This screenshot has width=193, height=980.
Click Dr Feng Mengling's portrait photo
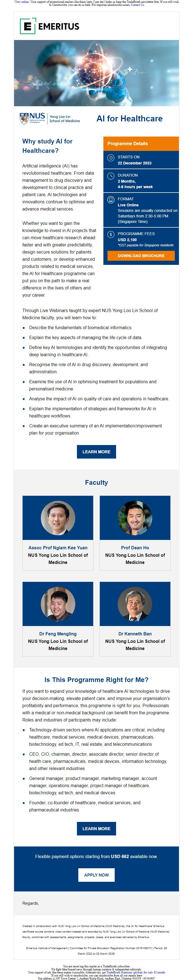[58, 604]
